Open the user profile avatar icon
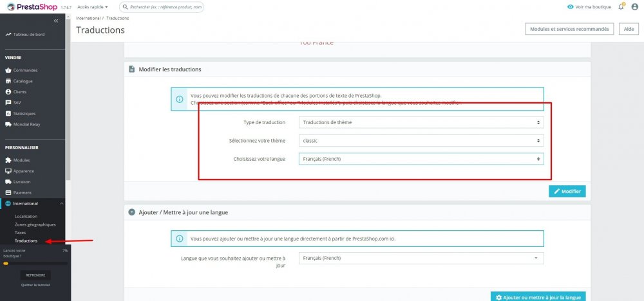Viewport: 644px width, 301px height. (635, 7)
